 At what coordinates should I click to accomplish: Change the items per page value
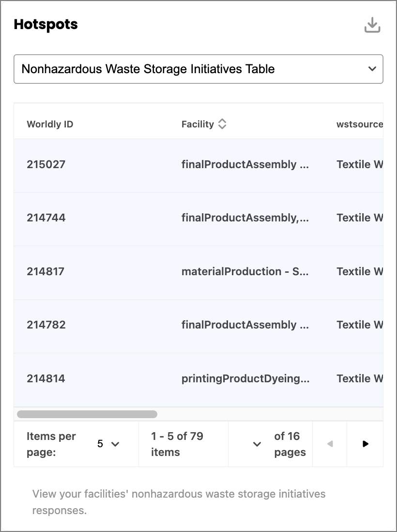click(x=108, y=444)
